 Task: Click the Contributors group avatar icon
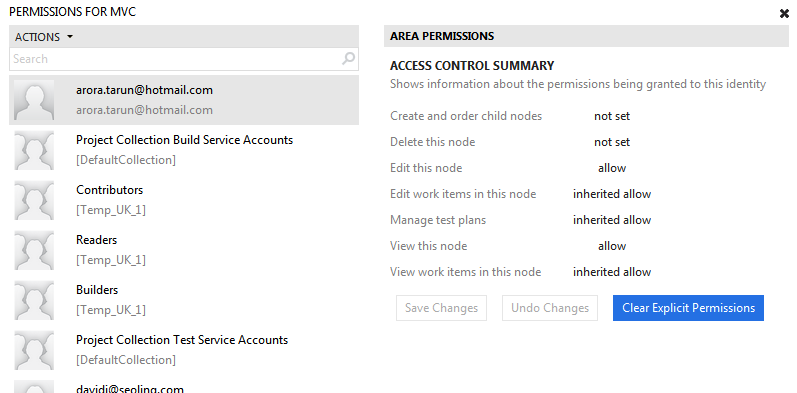coord(34,200)
